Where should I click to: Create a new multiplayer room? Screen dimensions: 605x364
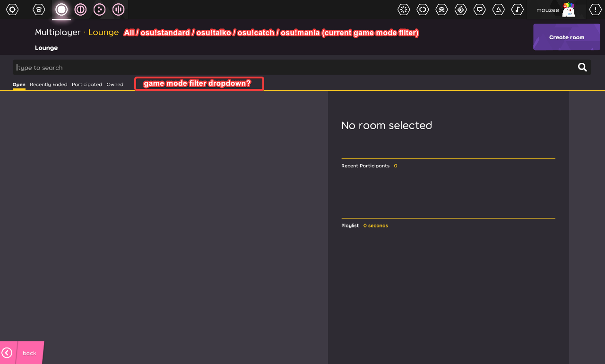[567, 37]
